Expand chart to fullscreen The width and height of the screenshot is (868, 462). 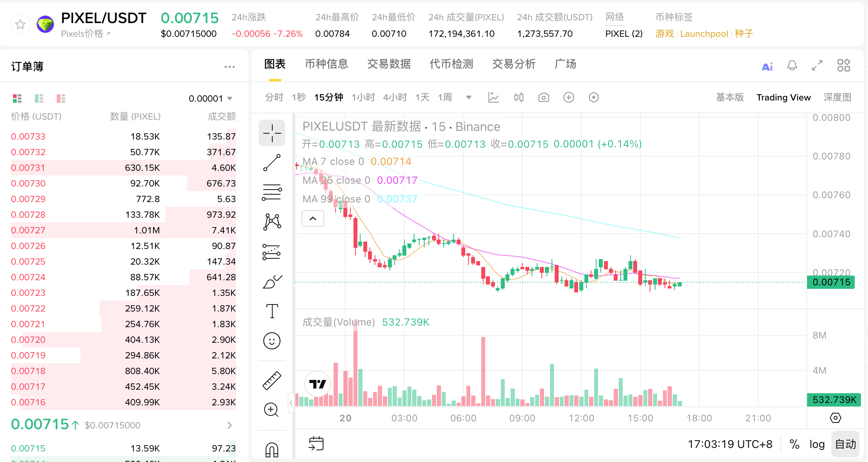[x=817, y=65]
